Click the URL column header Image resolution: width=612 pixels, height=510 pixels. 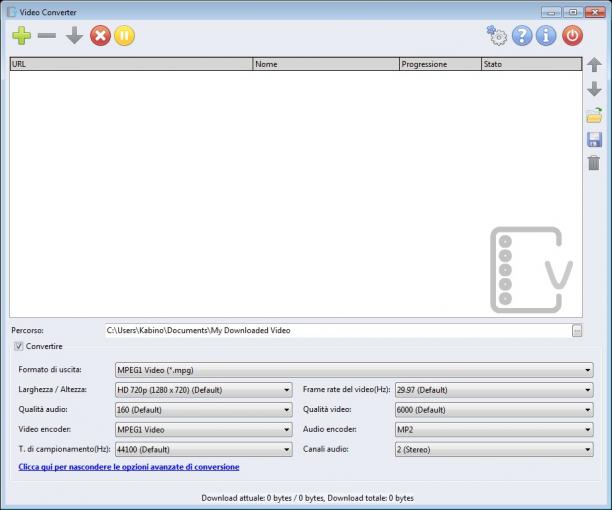(x=132, y=64)
